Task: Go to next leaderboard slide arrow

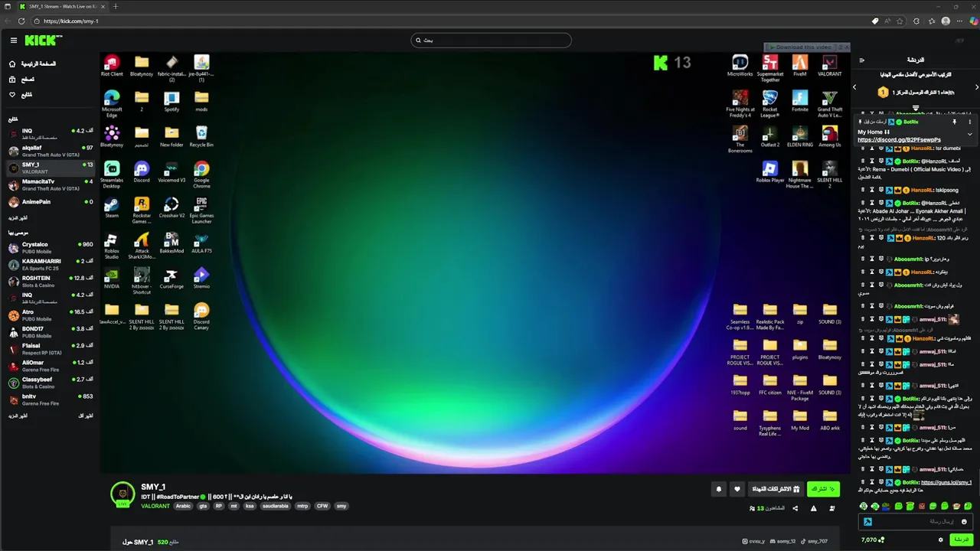Action: tap(975, 87)
